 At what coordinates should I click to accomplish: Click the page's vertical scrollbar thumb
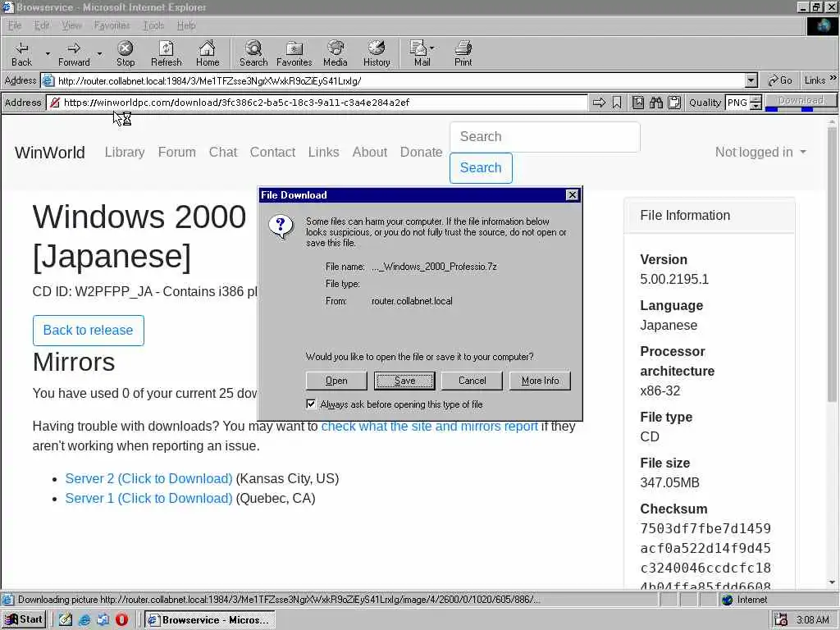click(832, 262)
